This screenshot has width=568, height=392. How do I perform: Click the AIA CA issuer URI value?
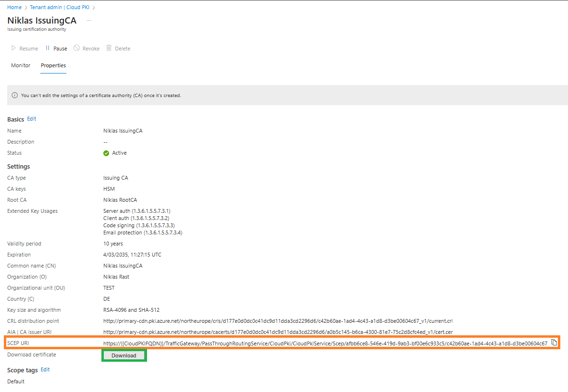[x=278, y=332]
